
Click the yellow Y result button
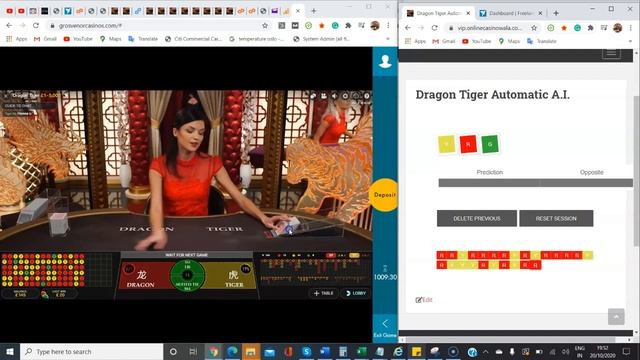[x=447, y=144]
